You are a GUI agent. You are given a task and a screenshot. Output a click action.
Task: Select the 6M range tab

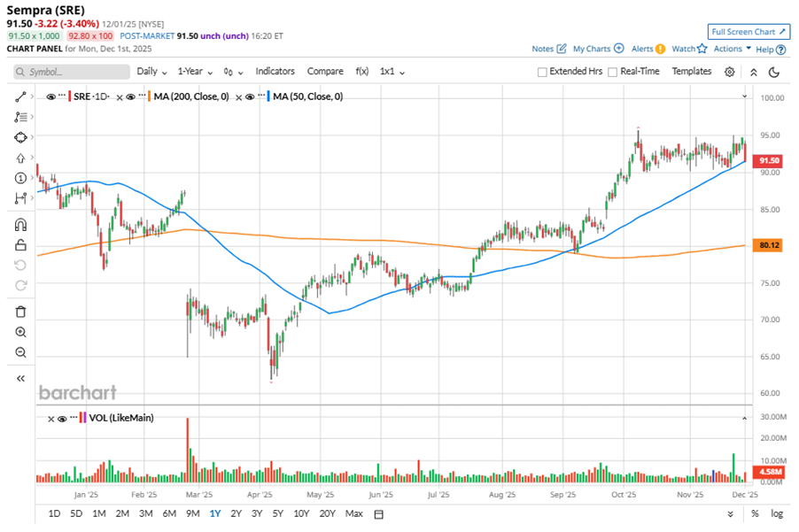pos(169,513)
